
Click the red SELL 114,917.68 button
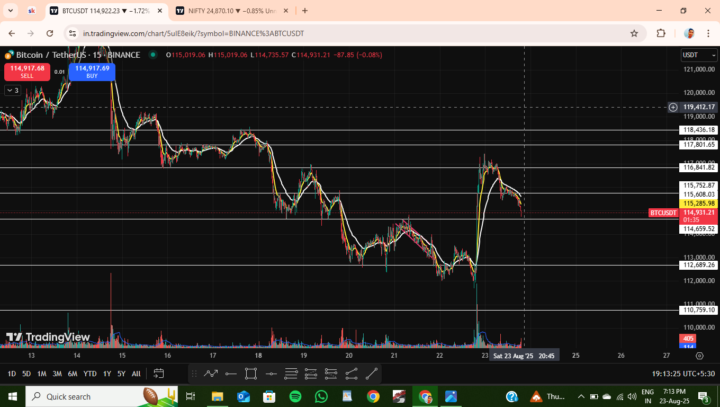[x=27, y=72]
